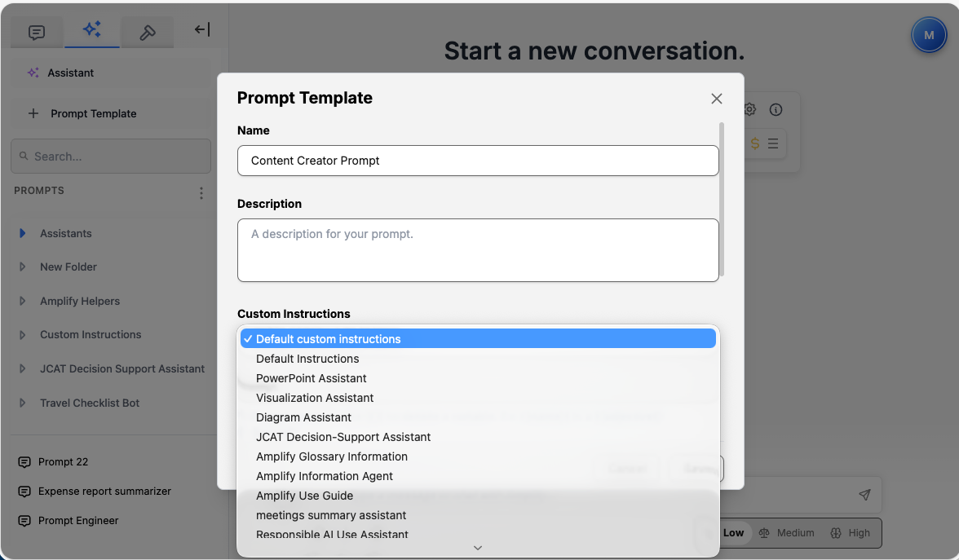Expand the Assistants folder
Image resolution: width=959 pixels, height=560 pixels.
[65, 234]
